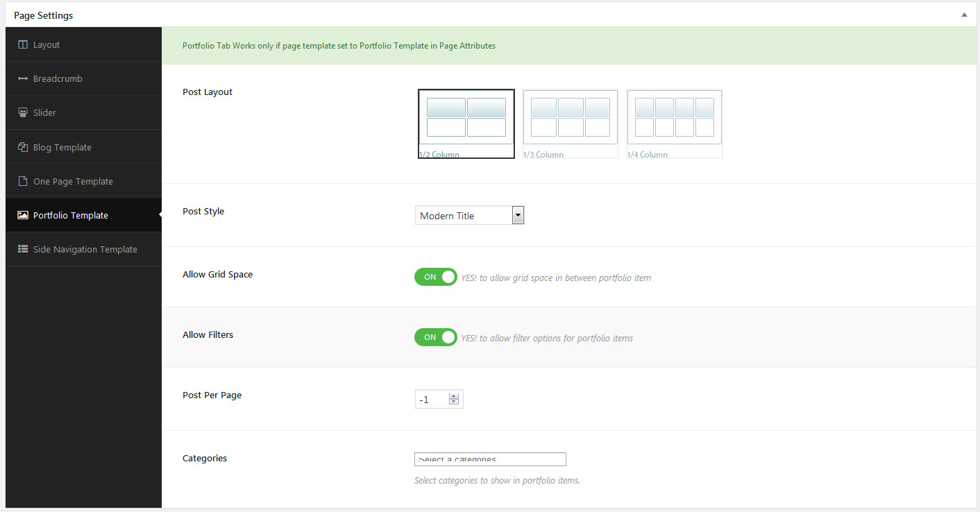
Task: Select the One Page Template tab
Action: (83, 181)
